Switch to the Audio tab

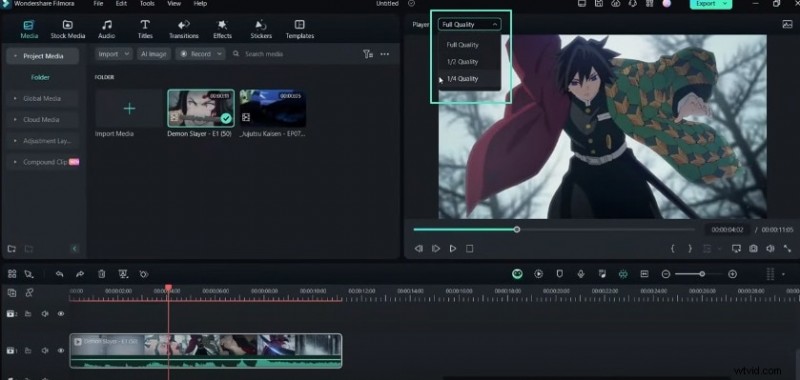click(x=106, y=30)
